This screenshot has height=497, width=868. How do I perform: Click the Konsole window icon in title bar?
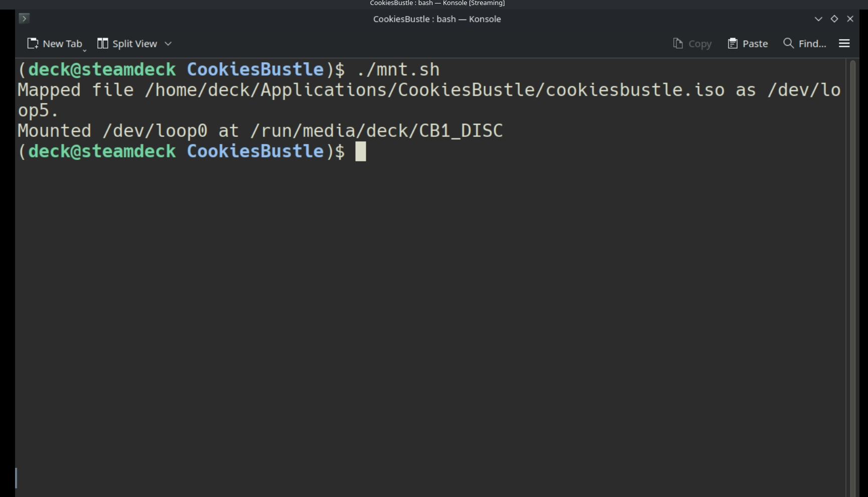[24, 19]
